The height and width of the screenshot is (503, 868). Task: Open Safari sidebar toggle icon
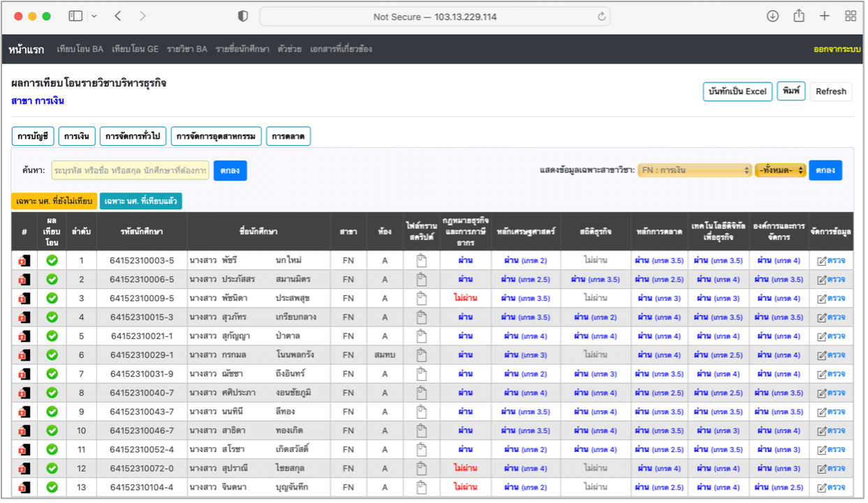click(75, 16)
